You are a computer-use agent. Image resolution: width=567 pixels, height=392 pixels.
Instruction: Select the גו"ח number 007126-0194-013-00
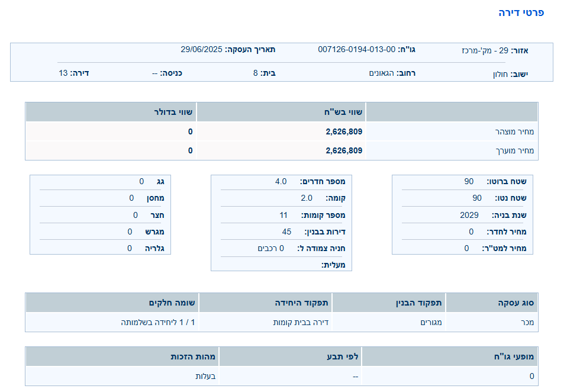pos(356,50)
